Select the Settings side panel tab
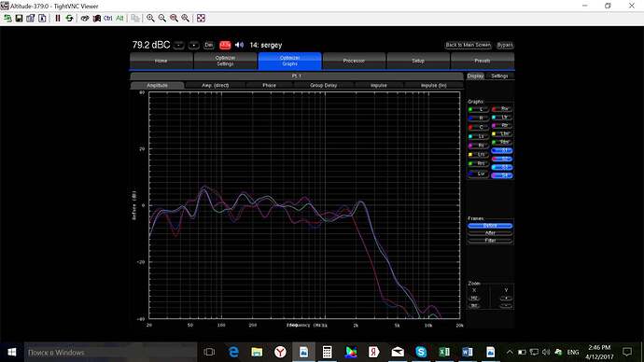Viewport: 644px width, 362px height. coord(499,76)
